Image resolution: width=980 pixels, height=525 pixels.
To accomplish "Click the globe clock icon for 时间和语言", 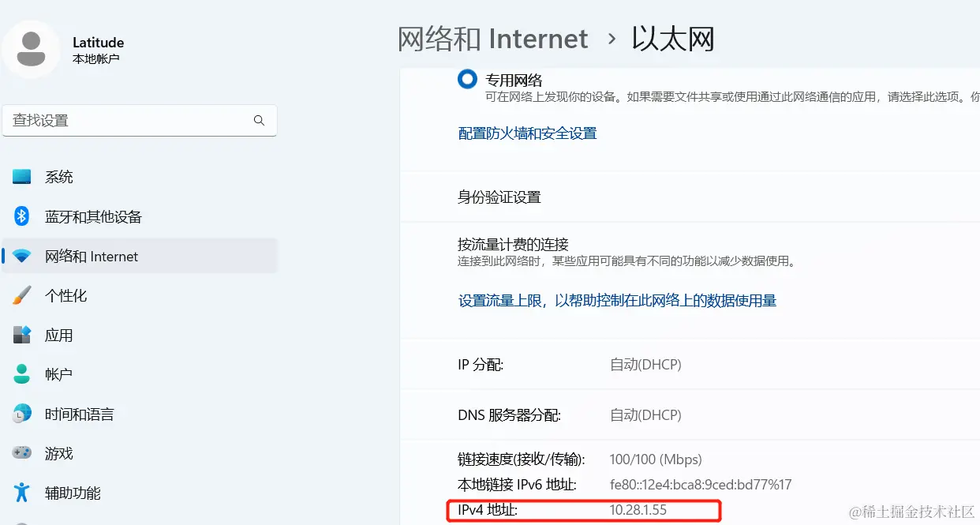I will pos(22,414).
